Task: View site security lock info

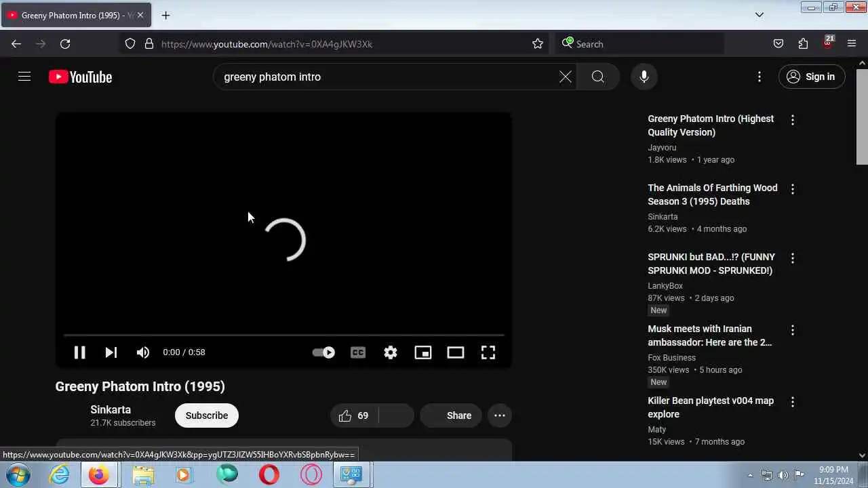Action: [149, 44]
